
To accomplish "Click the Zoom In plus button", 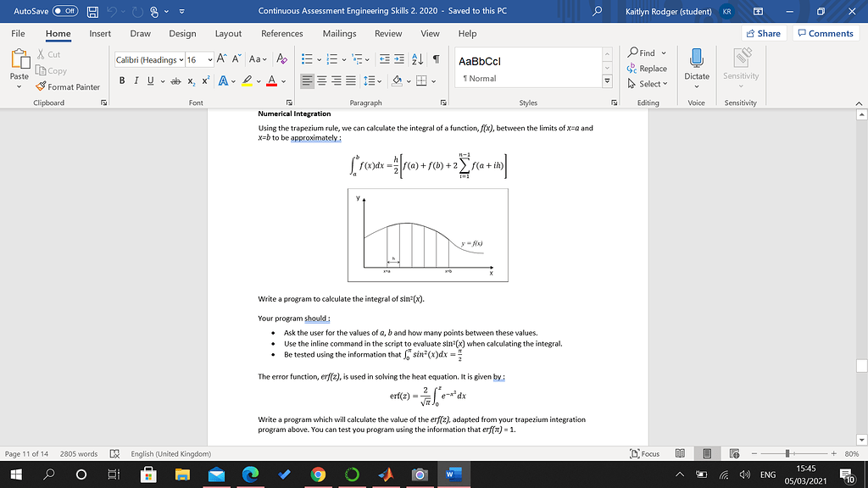I will [x=834, y=454].
